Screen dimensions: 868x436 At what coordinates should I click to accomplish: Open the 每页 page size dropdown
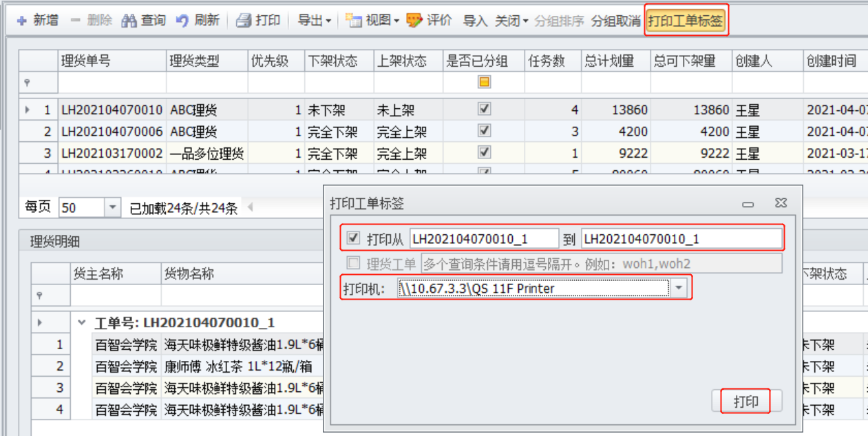tap(112, 207)
